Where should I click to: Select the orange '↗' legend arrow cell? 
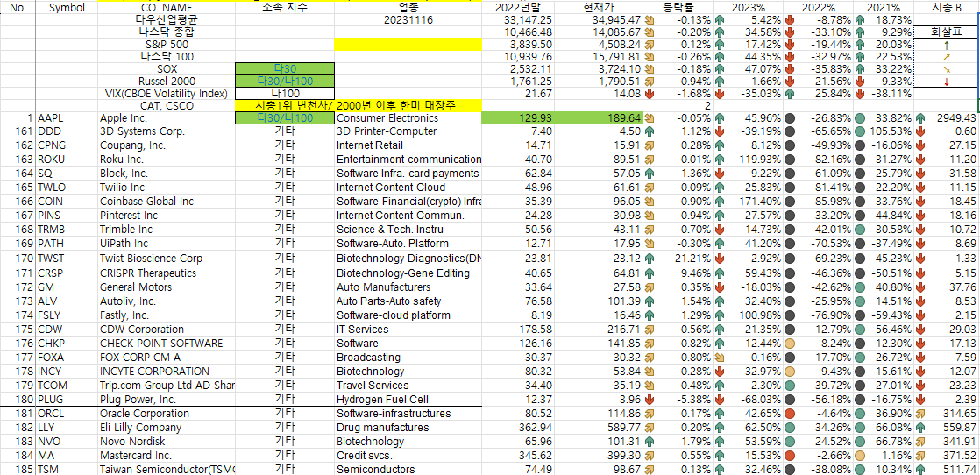tap(946, 57)
